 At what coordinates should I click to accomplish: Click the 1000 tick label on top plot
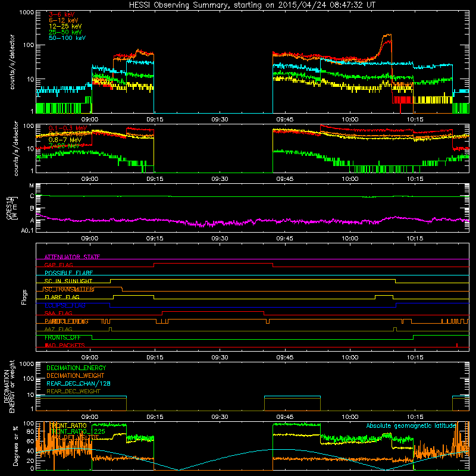pyautogui.click(x=27, y=12)
